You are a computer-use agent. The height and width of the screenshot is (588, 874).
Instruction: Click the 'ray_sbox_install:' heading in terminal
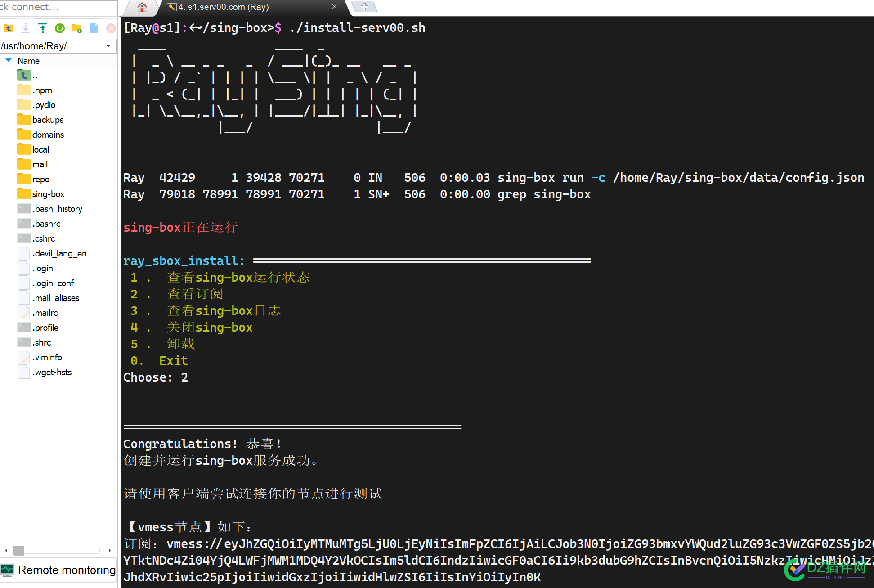[x=184, y=261]
